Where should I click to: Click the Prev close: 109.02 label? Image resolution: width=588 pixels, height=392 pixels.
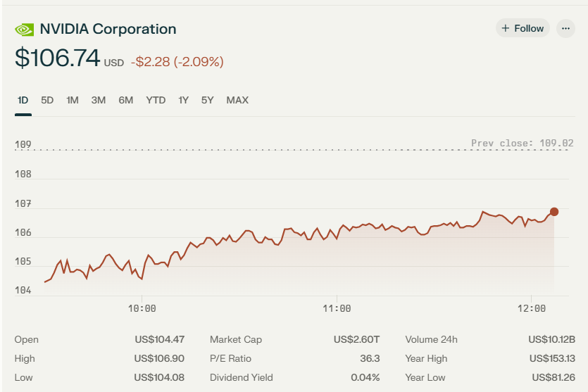click(x=523, y=143)
